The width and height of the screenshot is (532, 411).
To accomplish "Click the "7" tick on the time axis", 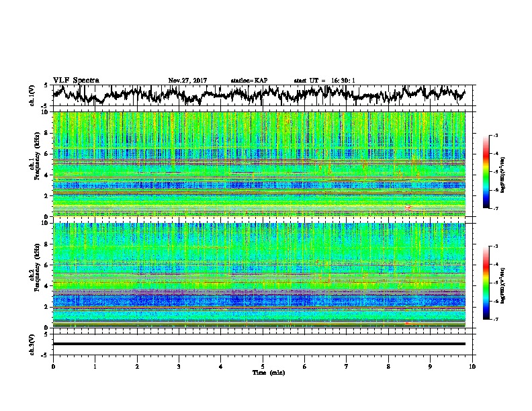I will (347, 366).
